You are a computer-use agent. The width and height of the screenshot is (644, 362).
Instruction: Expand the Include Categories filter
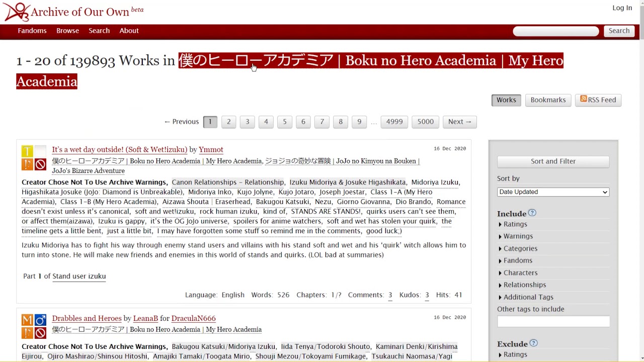518,248
